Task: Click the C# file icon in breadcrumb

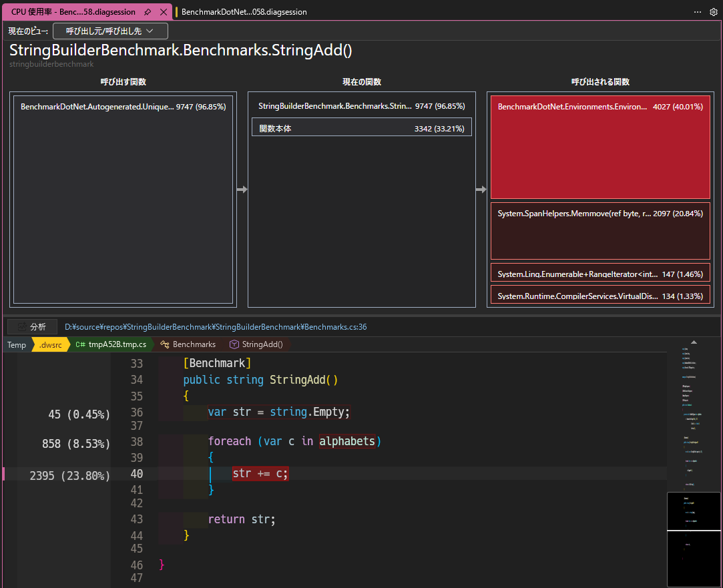Action: [80, 344]
